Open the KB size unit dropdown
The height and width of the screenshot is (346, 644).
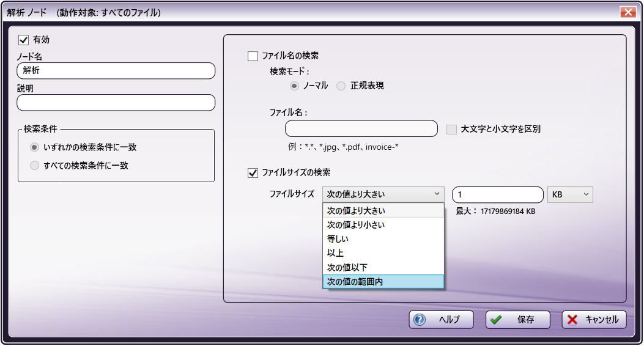570,194
